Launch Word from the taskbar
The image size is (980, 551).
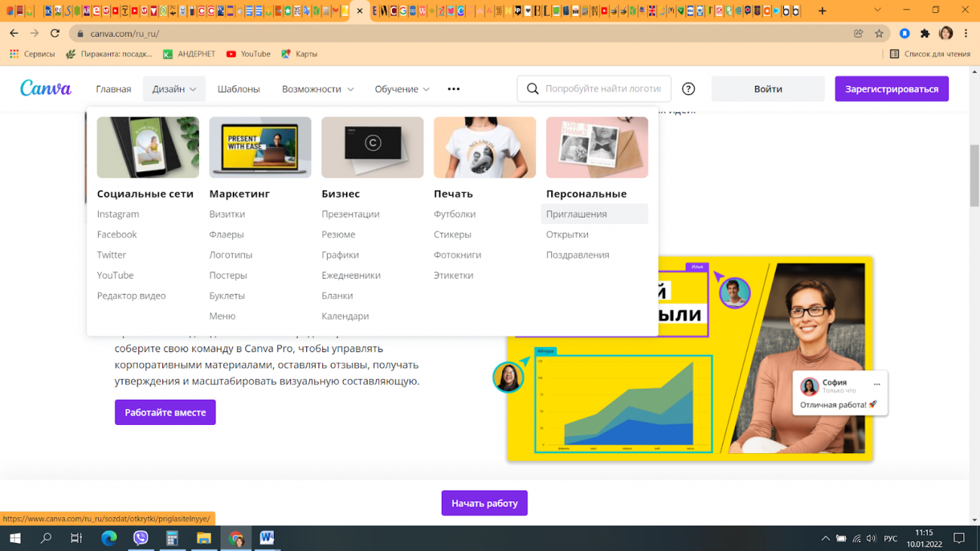pos(267,538)
